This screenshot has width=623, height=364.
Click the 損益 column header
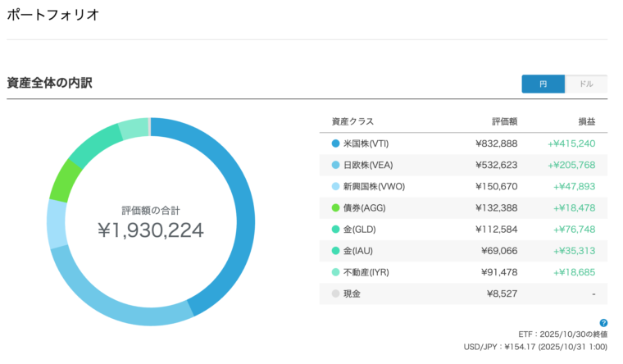(x=586, y=121)
